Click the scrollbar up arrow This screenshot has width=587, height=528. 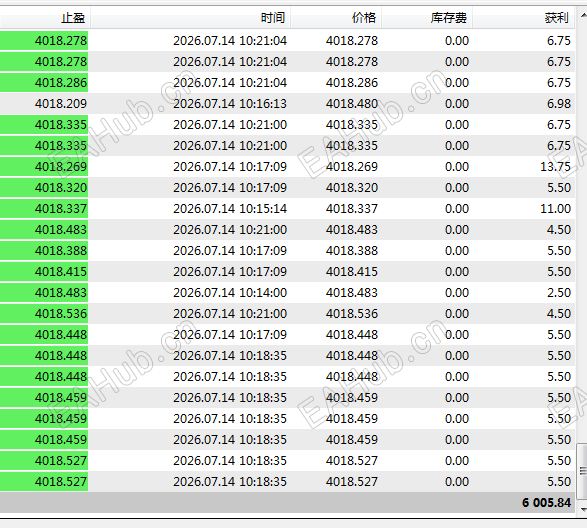point(583,16)
